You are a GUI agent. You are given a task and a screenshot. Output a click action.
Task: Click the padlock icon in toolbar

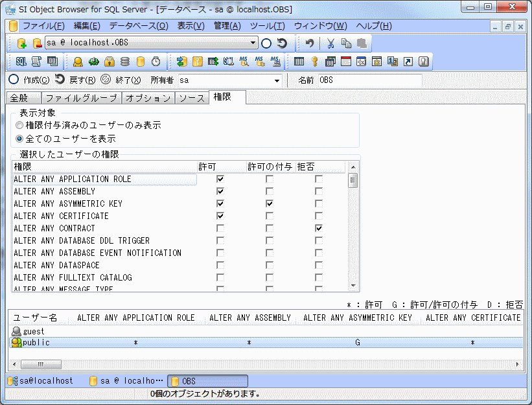[x=110, y=62]
